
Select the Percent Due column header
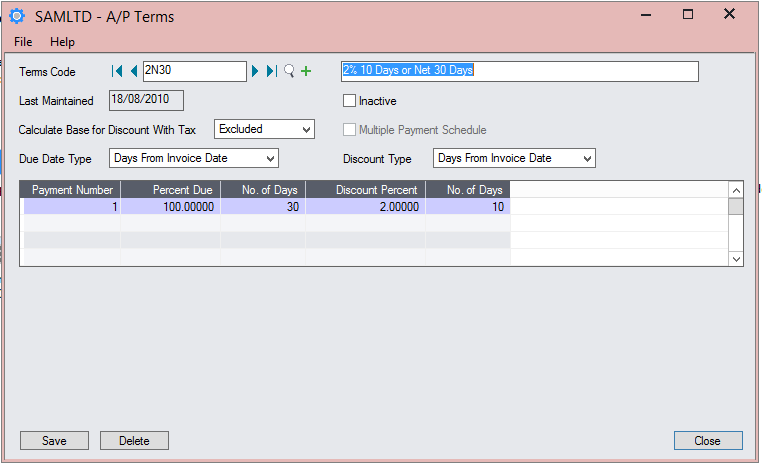[x=171, y=189]
